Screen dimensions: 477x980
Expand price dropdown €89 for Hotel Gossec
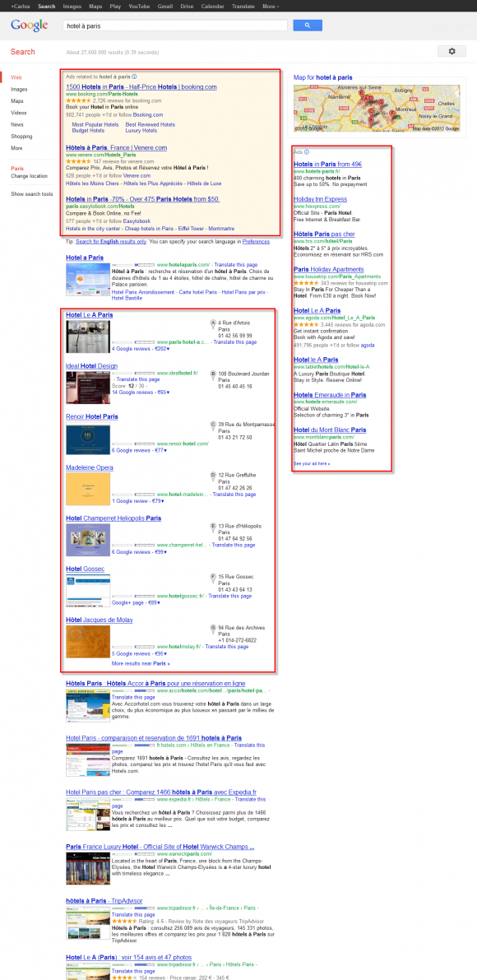point(154,603)
